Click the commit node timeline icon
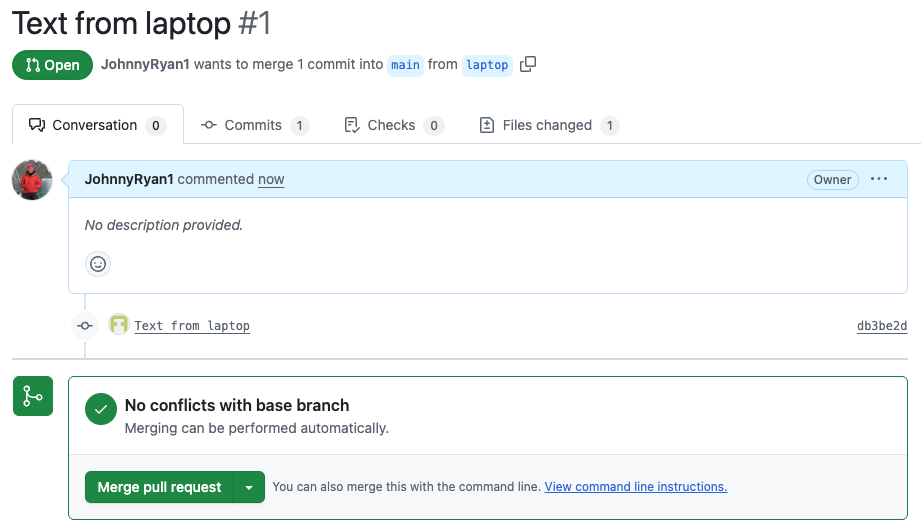The height and width of the screenshot is (528, 921). [x=85, y=325]
